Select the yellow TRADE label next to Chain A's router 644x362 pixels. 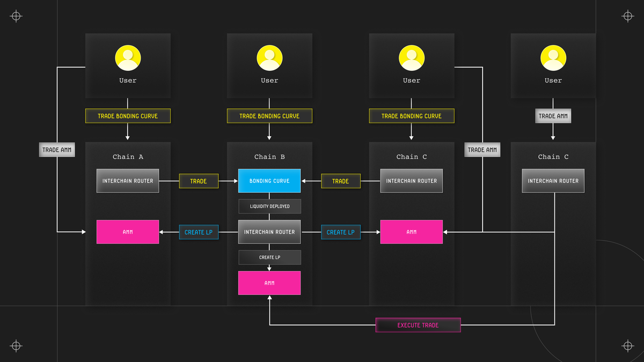click(199, 181)
